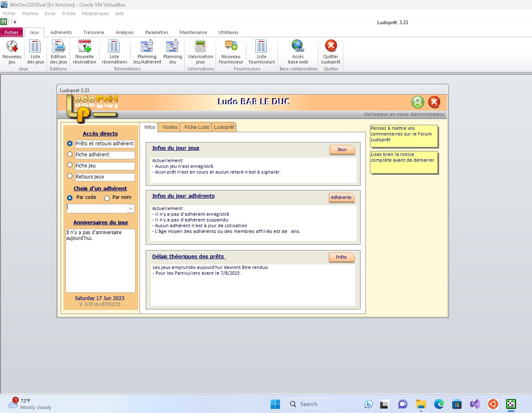Expand the adhérent selection dropdown arrow
The height and width of the screenshot is (413, 532).
[131, 209]
